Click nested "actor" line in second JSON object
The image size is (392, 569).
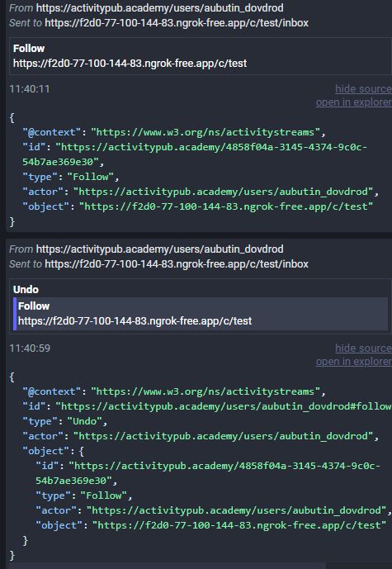point(214,510)
